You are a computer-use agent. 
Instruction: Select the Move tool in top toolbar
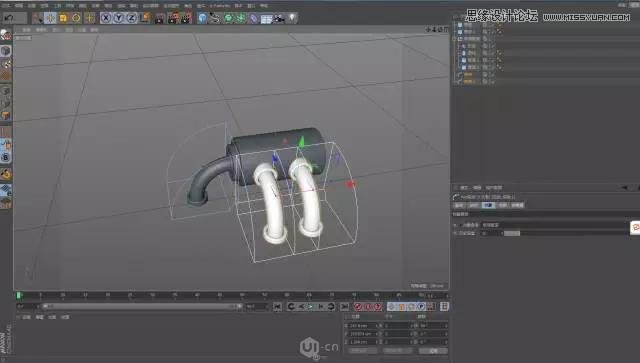tap(50, 18)
